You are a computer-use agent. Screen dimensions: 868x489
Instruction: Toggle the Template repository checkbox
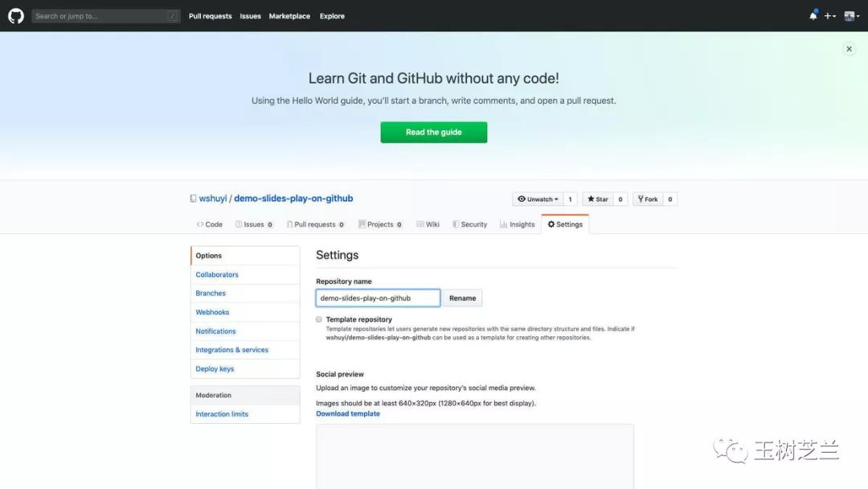pos(319,319)
